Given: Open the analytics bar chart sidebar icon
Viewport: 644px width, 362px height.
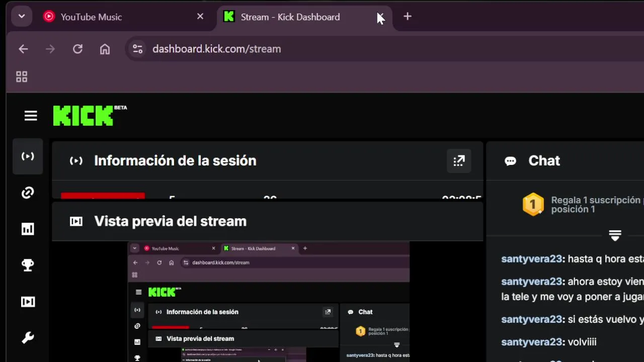Looking at the screenshot, I should (28, 229).
